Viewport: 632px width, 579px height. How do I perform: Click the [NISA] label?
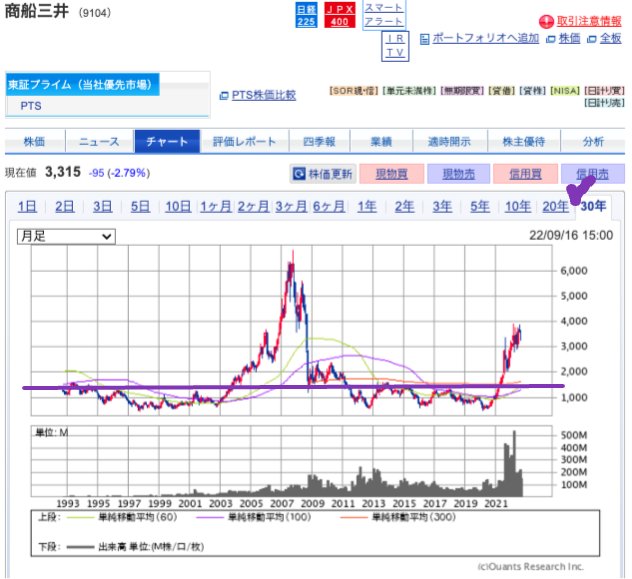coord(565,91)
